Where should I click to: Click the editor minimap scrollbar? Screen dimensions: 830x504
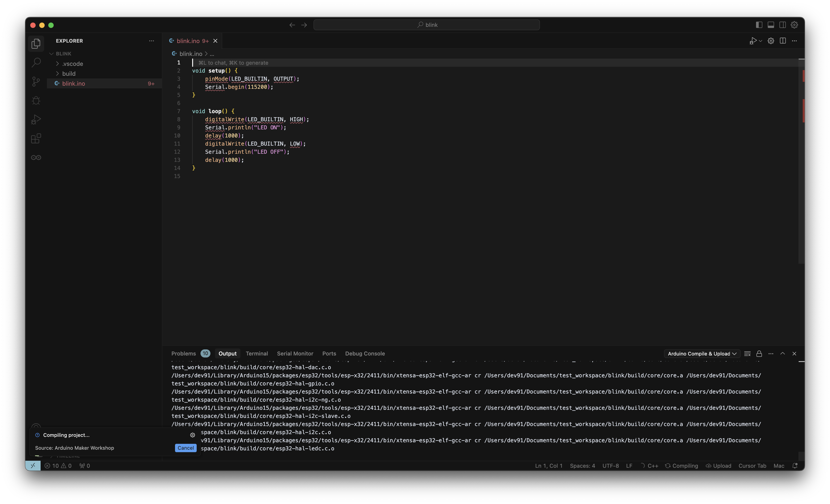pyautogui.click(x=801, y=162)
